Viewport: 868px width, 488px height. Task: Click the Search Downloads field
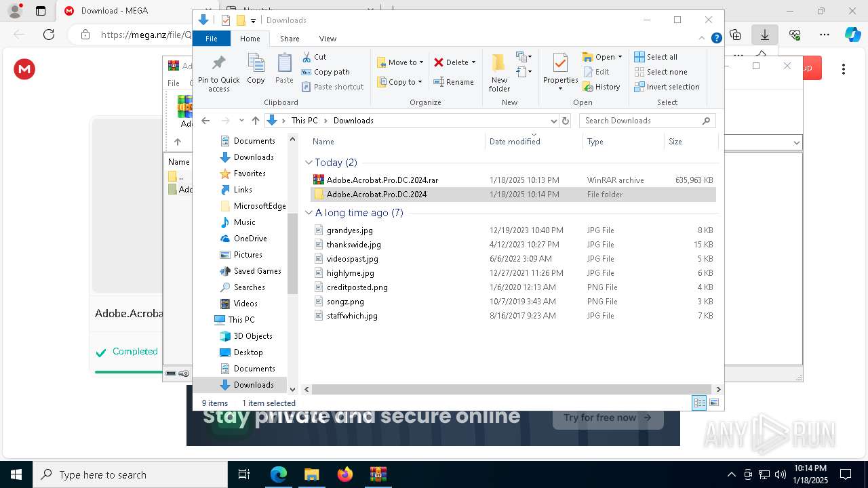[641, 121]
